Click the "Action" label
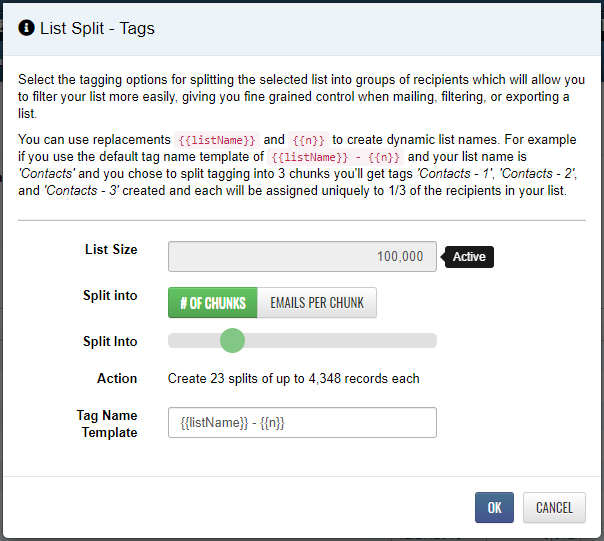 117,378
